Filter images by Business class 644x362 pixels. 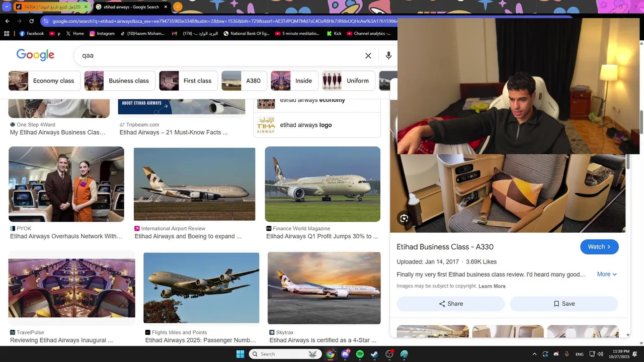click(x=120, y=81)
